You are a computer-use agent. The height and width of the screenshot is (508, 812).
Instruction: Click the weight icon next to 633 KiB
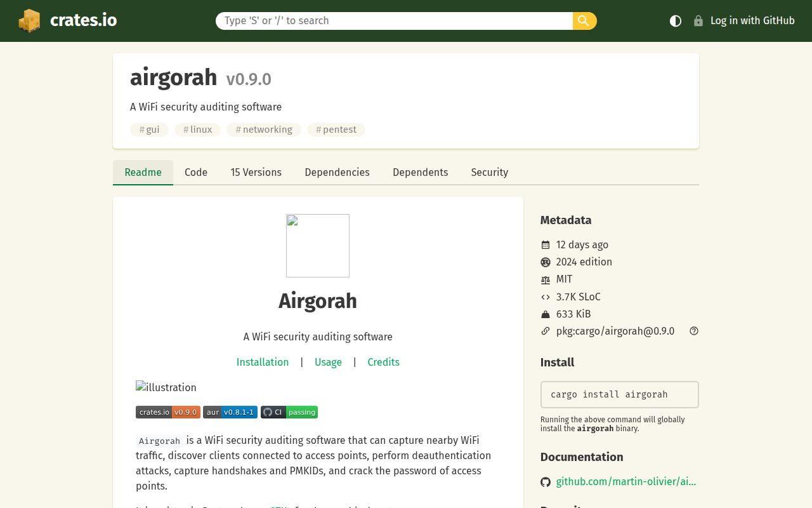[546, 314]
